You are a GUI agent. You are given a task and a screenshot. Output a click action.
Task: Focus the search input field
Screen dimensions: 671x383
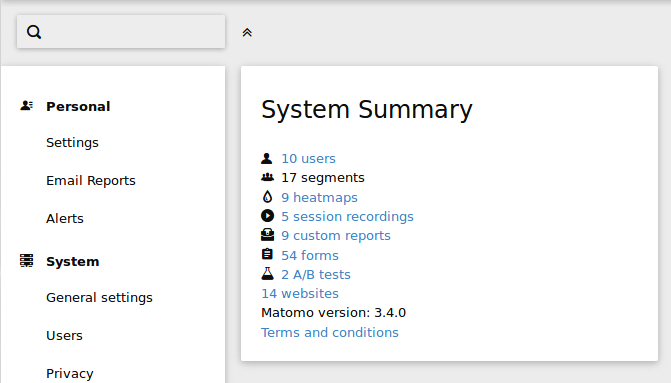click(x=121, y=32)
